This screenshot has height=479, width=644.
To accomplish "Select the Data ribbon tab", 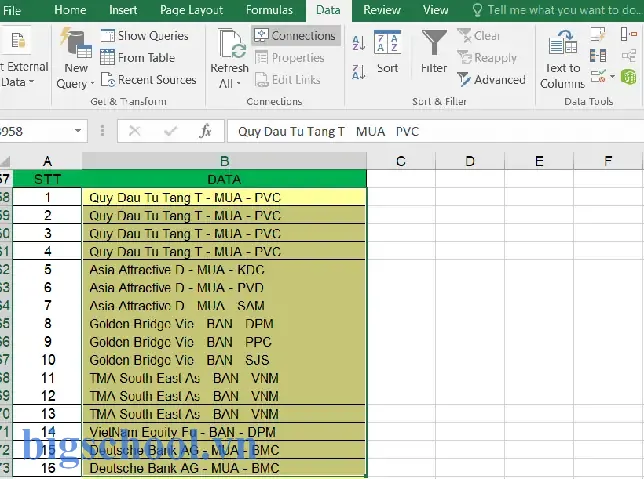I will (328, 10).
